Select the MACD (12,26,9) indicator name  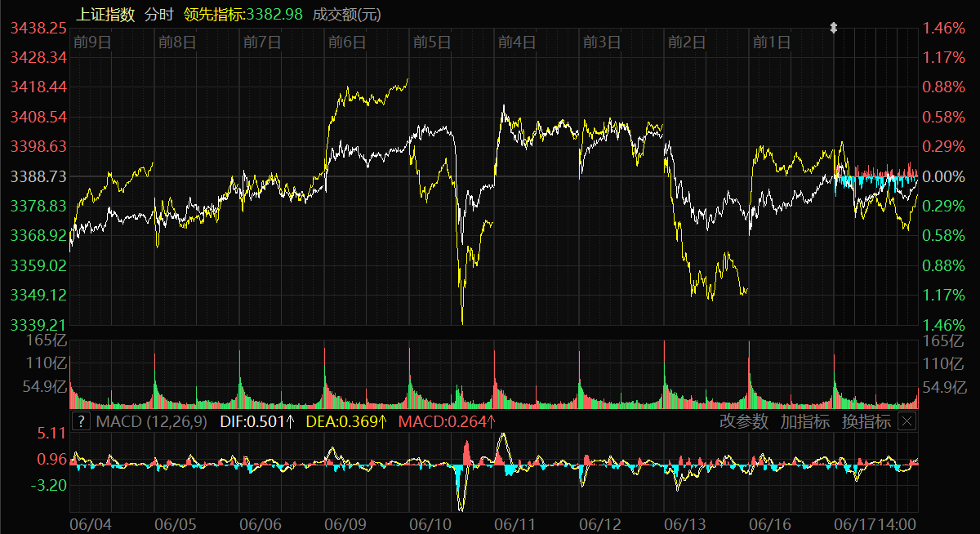coord(152,421)
